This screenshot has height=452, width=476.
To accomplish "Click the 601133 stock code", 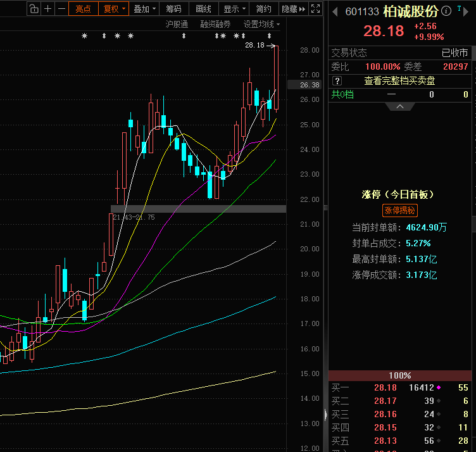I will [362, 12].
